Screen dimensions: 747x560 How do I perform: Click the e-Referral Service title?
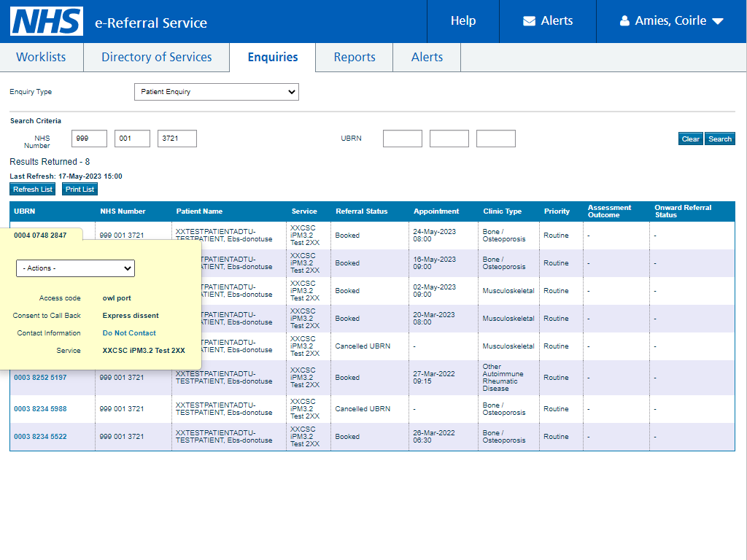tap(151, 23)
